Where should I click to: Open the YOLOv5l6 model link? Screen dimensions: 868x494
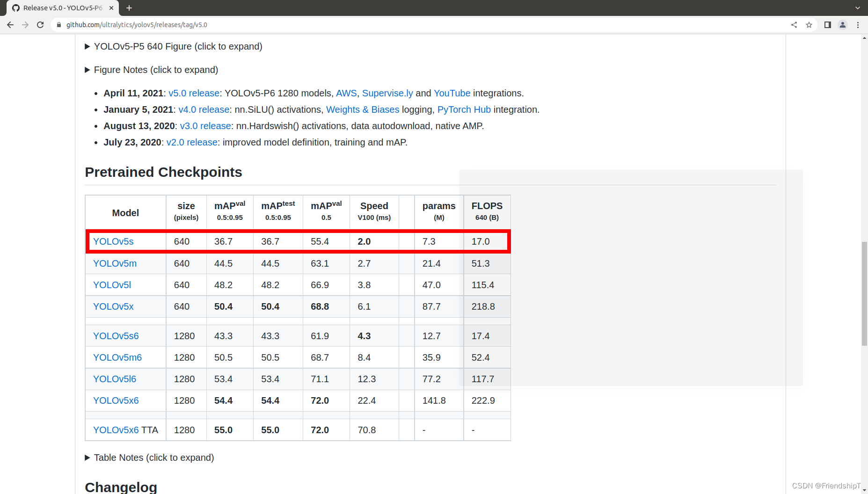pos(115,379)
